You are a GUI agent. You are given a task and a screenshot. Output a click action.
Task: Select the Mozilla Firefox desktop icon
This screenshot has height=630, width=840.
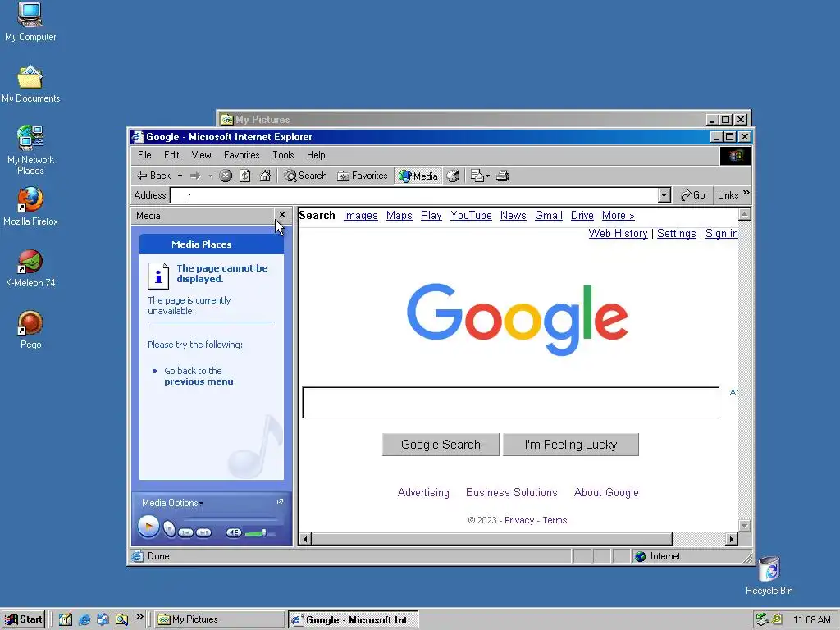click(x=30, y=206)
